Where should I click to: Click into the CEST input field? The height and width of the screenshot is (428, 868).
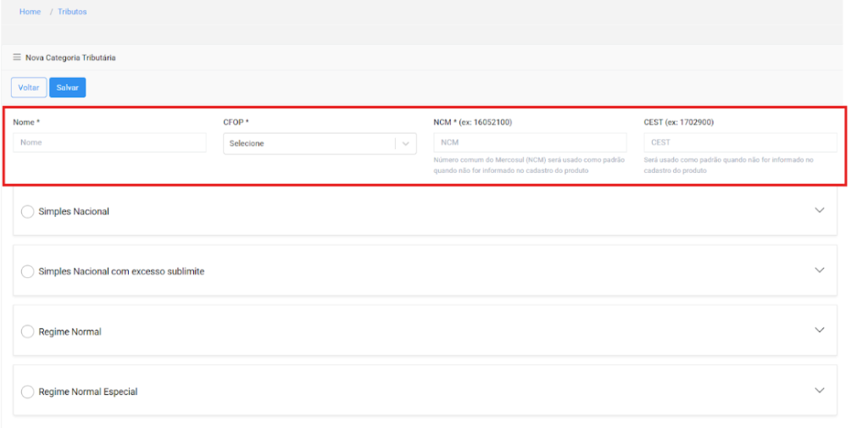740,142
